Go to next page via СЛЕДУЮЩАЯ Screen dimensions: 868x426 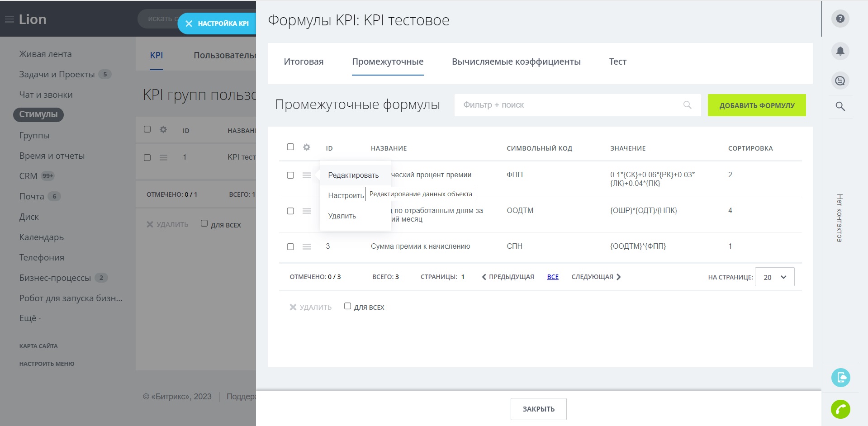coord(596,277)
